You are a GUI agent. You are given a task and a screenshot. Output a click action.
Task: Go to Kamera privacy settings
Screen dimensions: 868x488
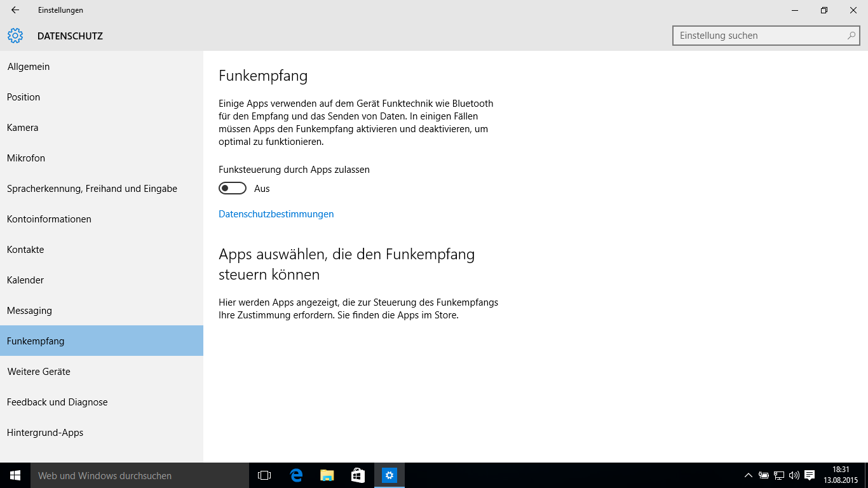pyautogui.click(x=23, y=128)
